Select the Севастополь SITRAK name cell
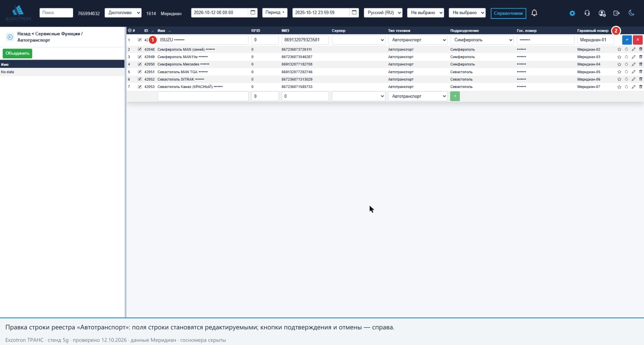This screenshot has height=345, width=644. tap(181, 79)
